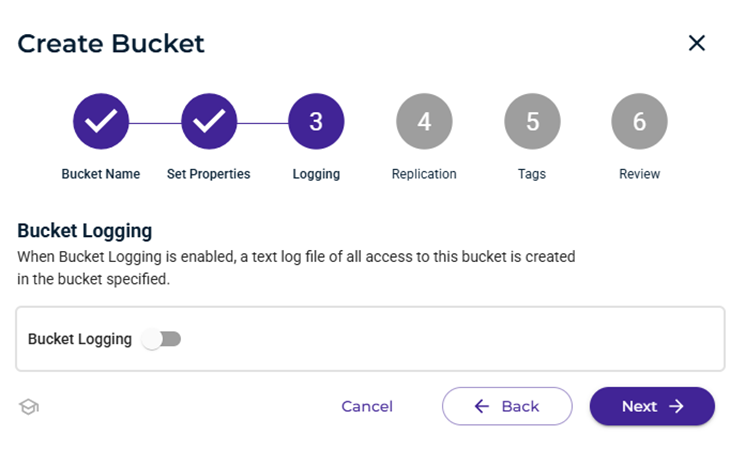Viewport: 745px width, 450px height.
Task: Select the Set Properties step label
Action: [x=208, y=174]
